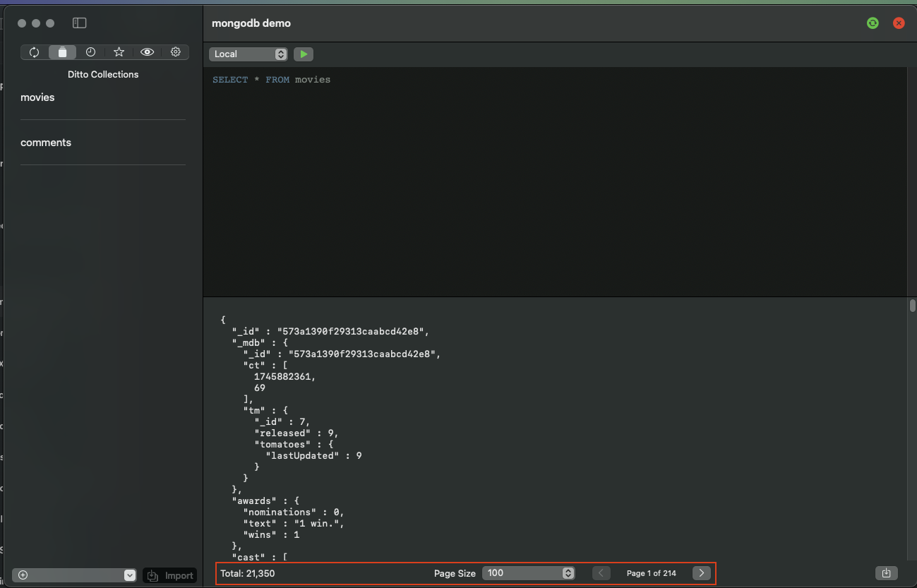Click the "lastUpdated" : 9 line
The image size is (917, 588).
[313, 456]
